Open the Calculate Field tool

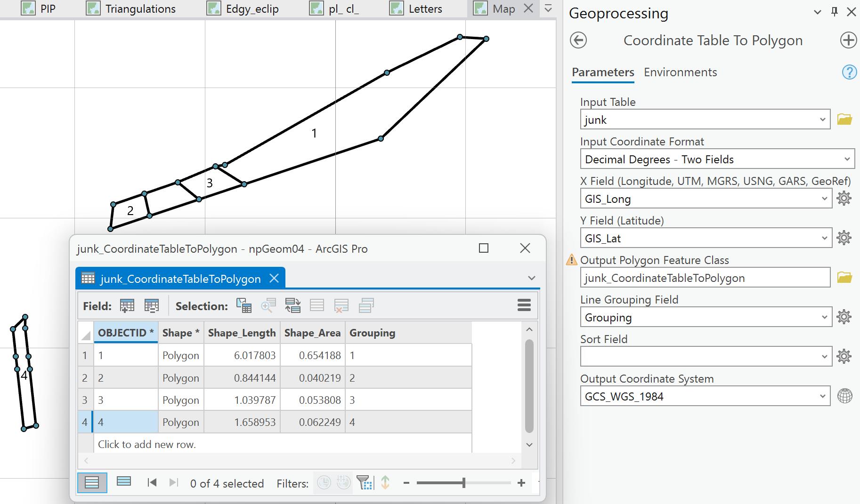(152, 305)
